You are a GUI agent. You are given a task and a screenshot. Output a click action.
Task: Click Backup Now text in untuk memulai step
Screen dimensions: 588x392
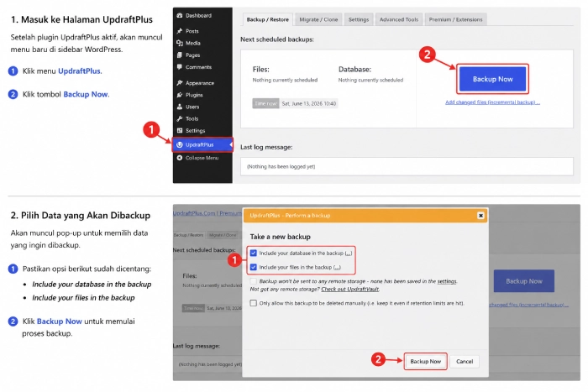pos(60,321)
